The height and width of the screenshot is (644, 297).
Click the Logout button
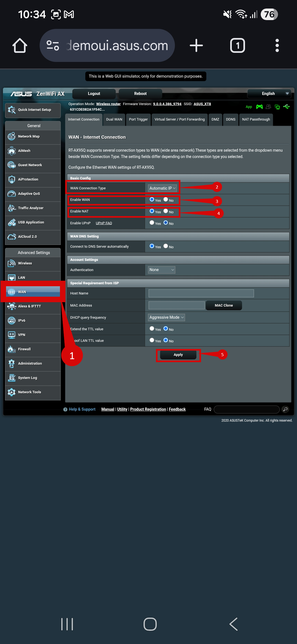(94, 94)
